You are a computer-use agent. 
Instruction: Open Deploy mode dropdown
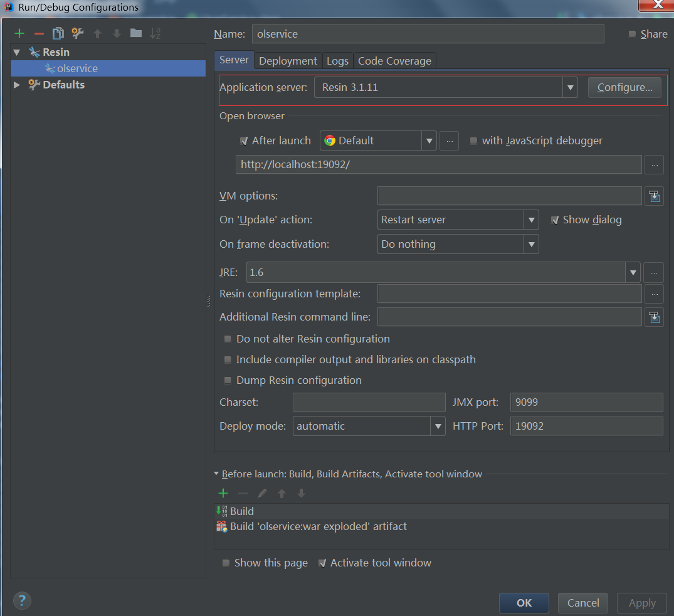(x=438, y=427)
